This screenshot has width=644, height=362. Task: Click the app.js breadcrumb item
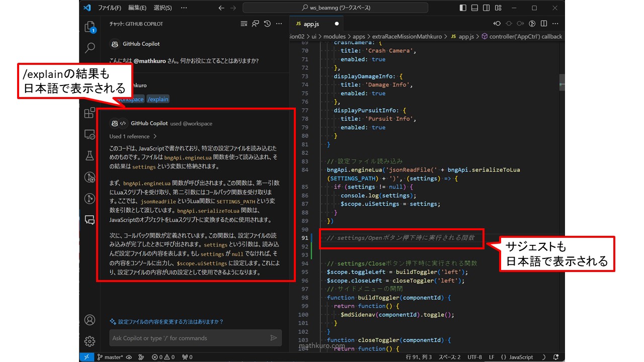pos(462,36)
